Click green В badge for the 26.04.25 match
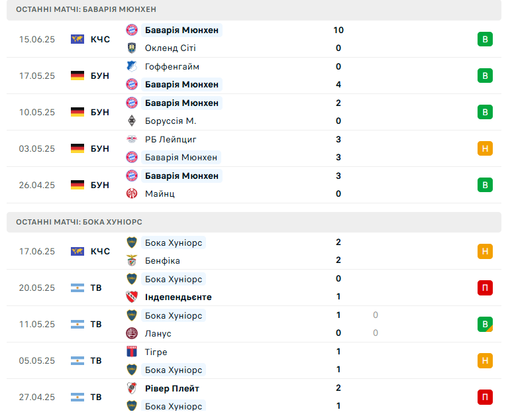Image resolution: width=510 pixels, height=420 pixels. [x=485, y=185]
